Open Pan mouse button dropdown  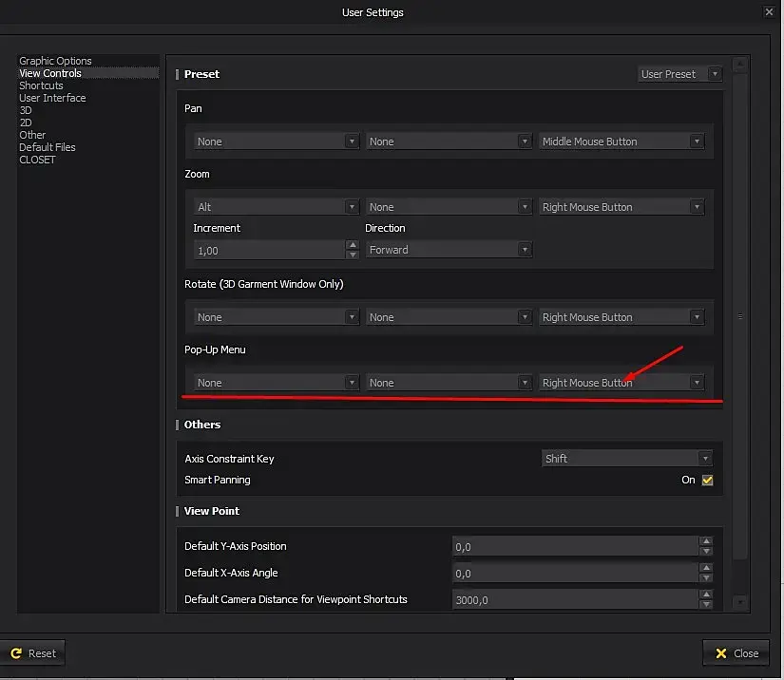[621, 142]
